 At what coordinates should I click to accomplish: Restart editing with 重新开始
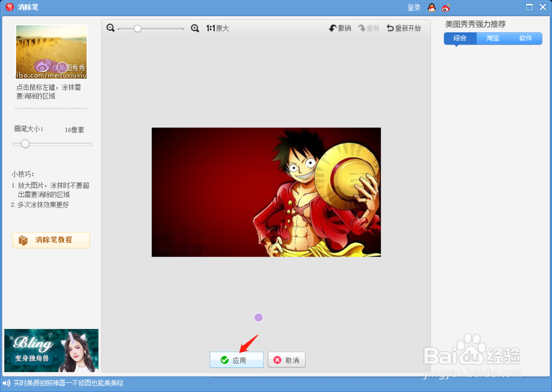tap(404, 28)
